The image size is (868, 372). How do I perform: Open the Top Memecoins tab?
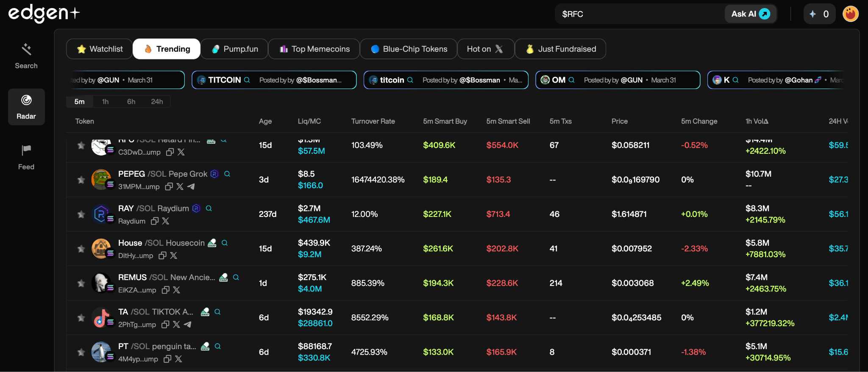pyautogui.click(x=314, y=49)
